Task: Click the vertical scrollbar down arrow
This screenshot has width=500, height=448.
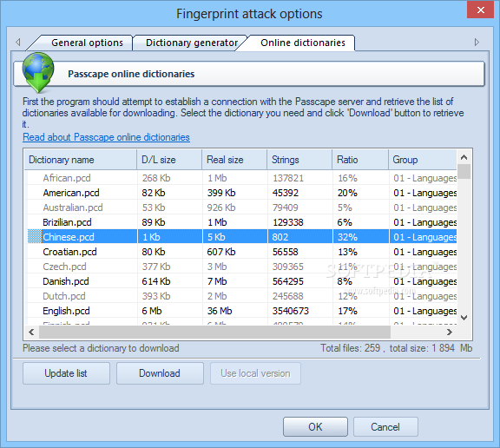Action: tap(464, 318)
